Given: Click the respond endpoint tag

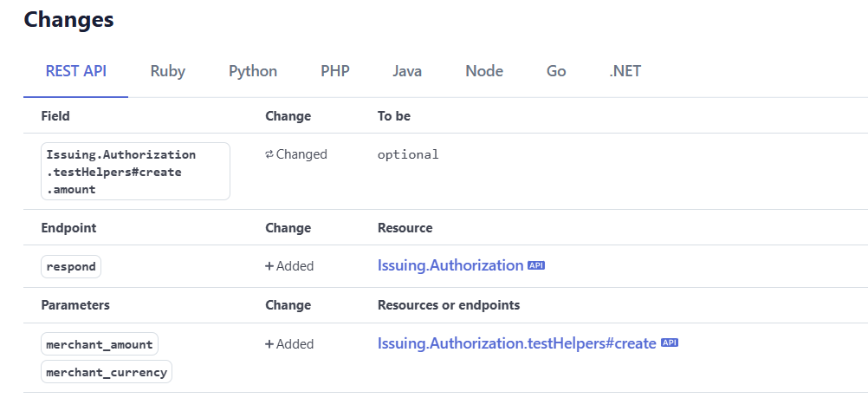Looking at the screenshot, I should click(71, 266).
